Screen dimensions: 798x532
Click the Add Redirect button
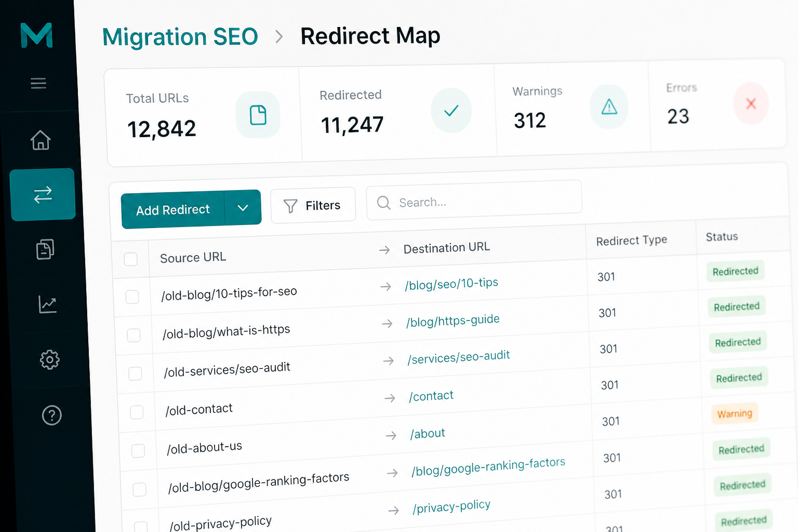[x=173, y=210]
